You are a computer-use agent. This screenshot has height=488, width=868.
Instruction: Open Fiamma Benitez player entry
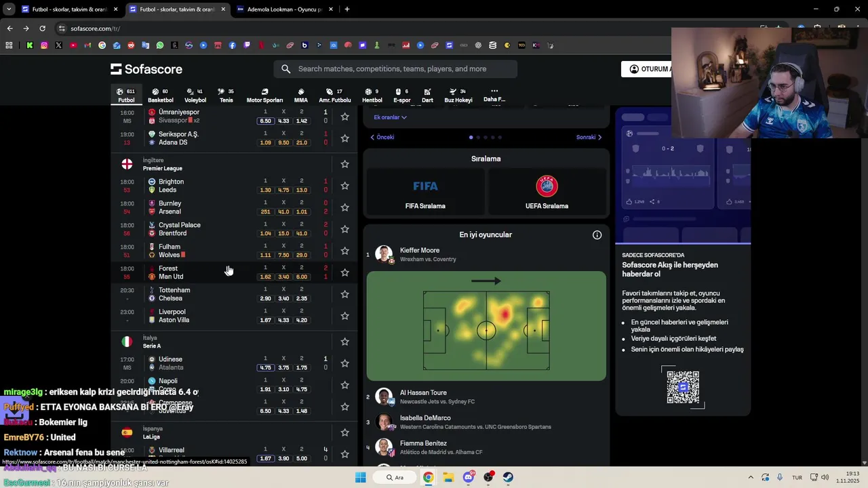pos(486,447)
